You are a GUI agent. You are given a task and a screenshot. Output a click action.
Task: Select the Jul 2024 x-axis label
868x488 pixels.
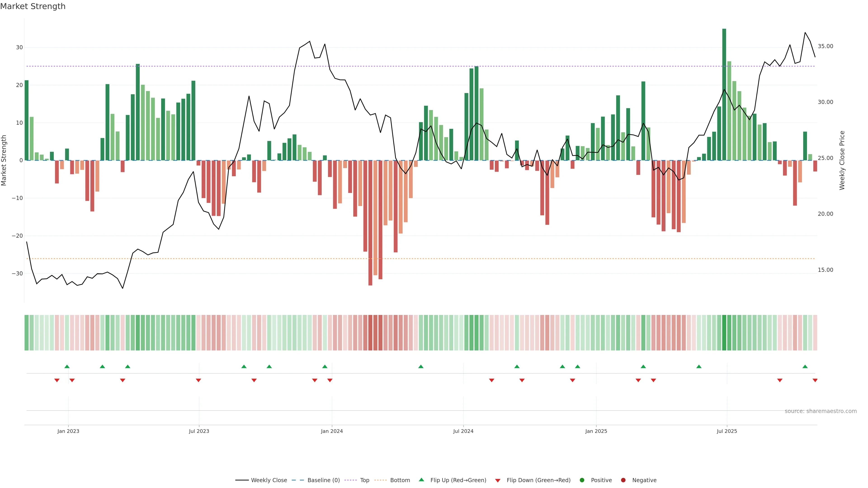463,431
